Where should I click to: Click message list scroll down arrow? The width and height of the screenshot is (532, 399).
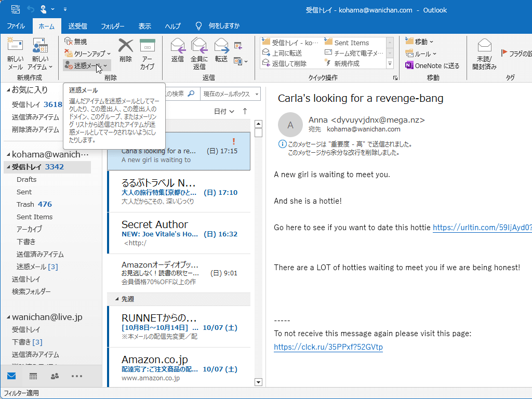(x=258, y=382)
